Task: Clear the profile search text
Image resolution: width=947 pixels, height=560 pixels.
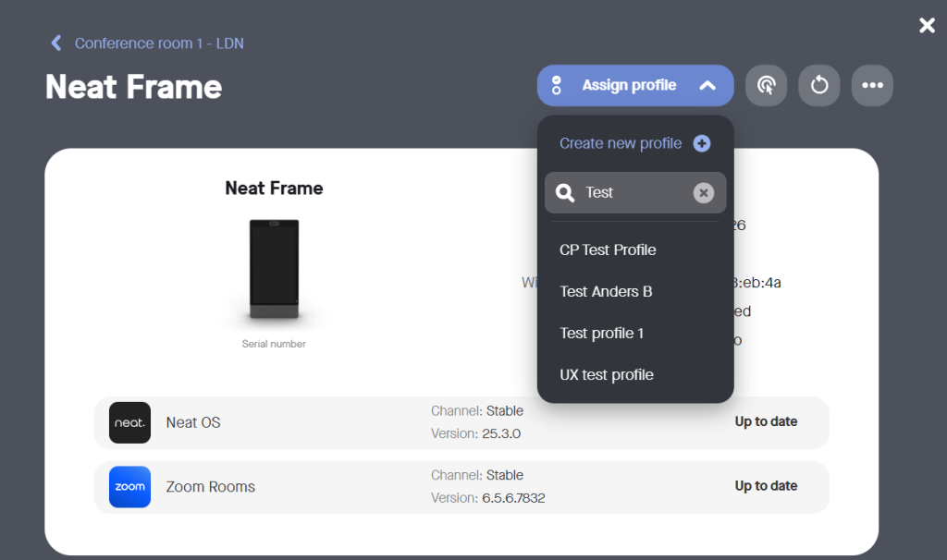Action: pos(704,192)
